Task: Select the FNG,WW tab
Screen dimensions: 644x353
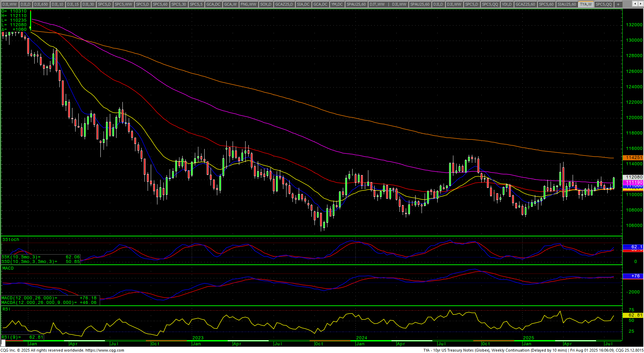Action: coord(249,4)
